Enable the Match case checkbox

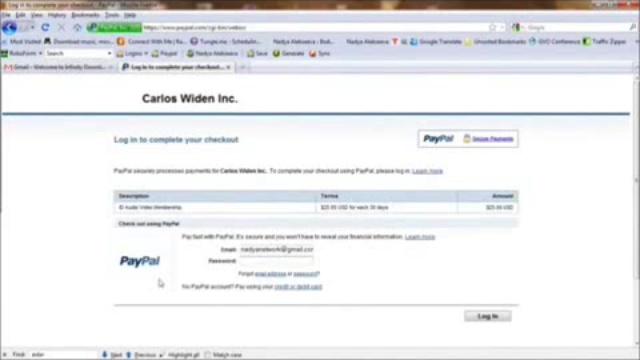coord(208,355)
